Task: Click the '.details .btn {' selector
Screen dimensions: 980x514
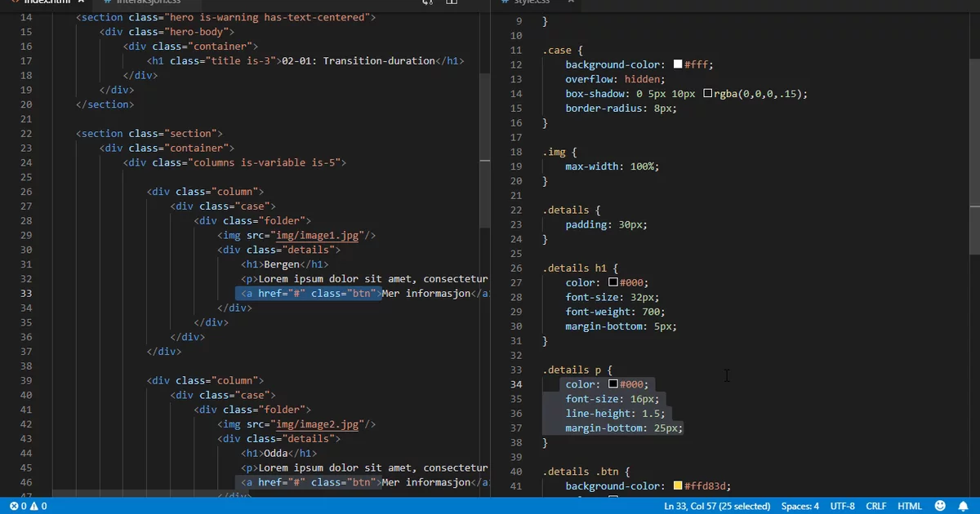Action: (x=586, y=472)
